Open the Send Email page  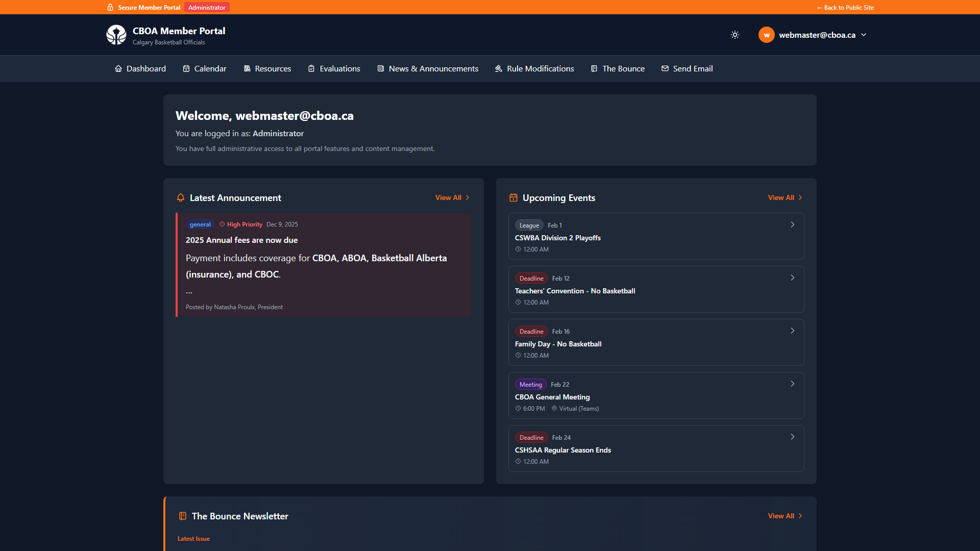pyautogui.click(x=687, y=68)
